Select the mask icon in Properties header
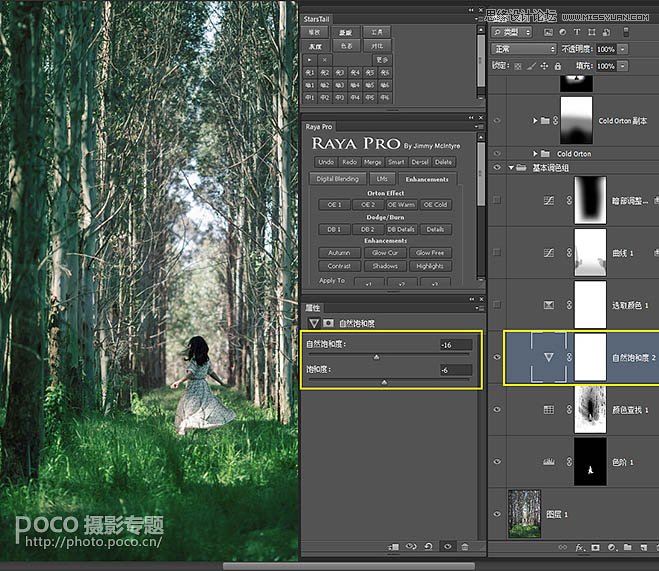Screen dimensions: 659x571 (328, 323)
